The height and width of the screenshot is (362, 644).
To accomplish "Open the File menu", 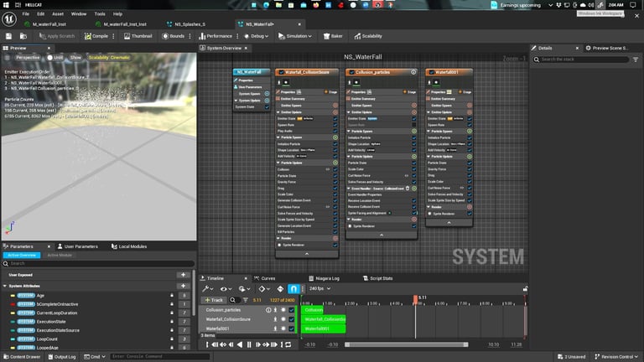I will (25, 14).
